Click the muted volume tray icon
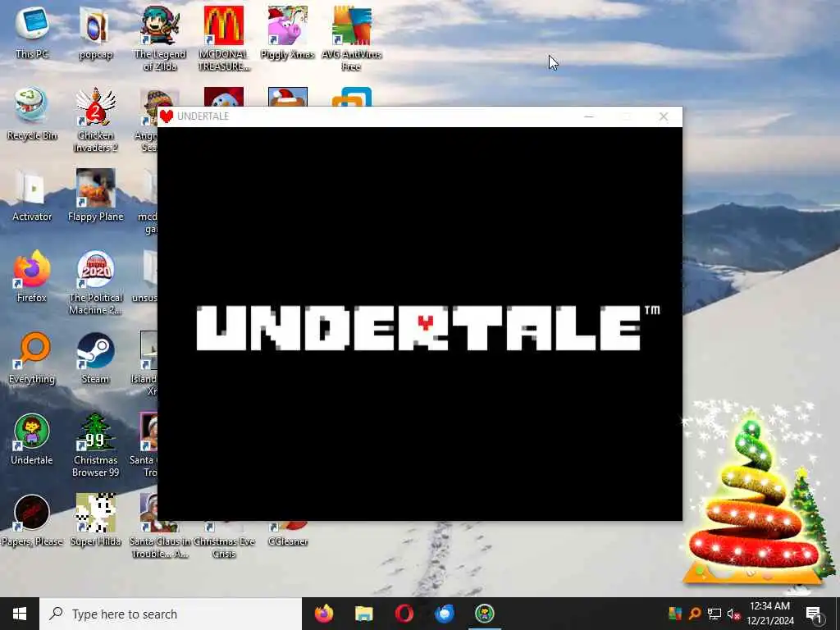 click(733, 614)
